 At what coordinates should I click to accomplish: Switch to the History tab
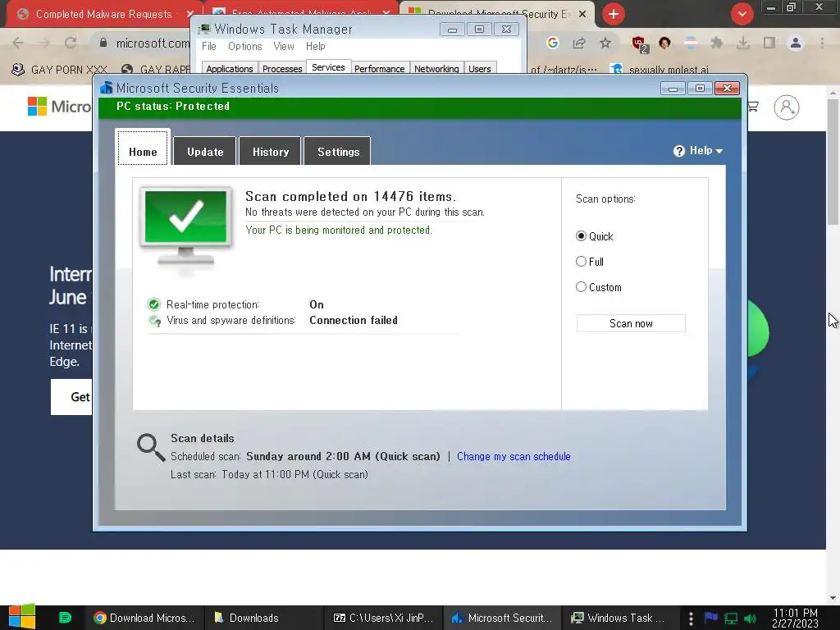pos(271,152)
